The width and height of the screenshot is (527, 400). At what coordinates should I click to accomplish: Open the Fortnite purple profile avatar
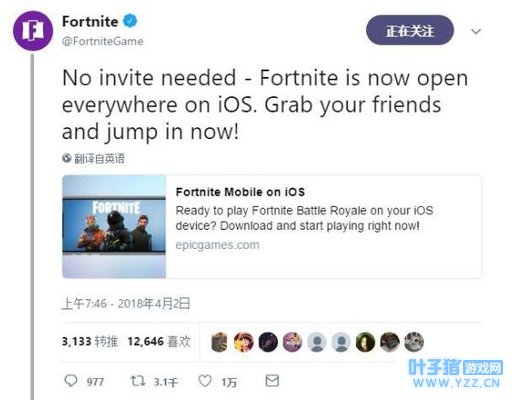click(33, 31)
